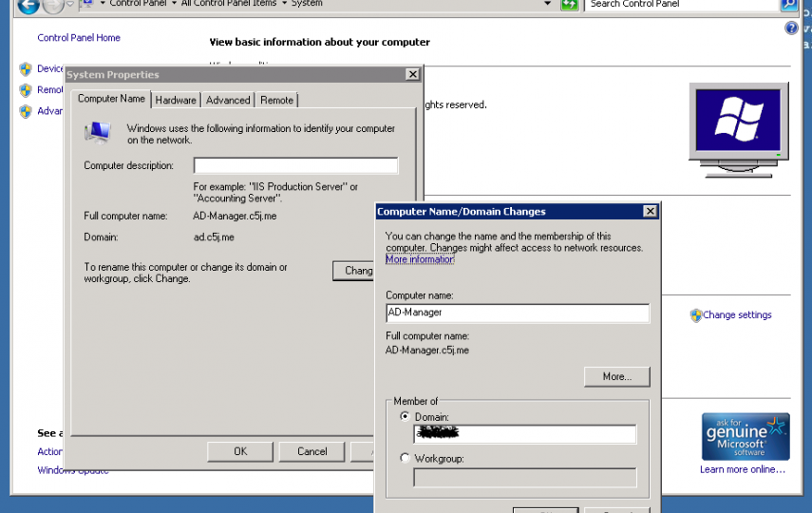Click the genuine Microsoft software badge
This screenshot has width=812, height=513.
(x=746, y=436)
